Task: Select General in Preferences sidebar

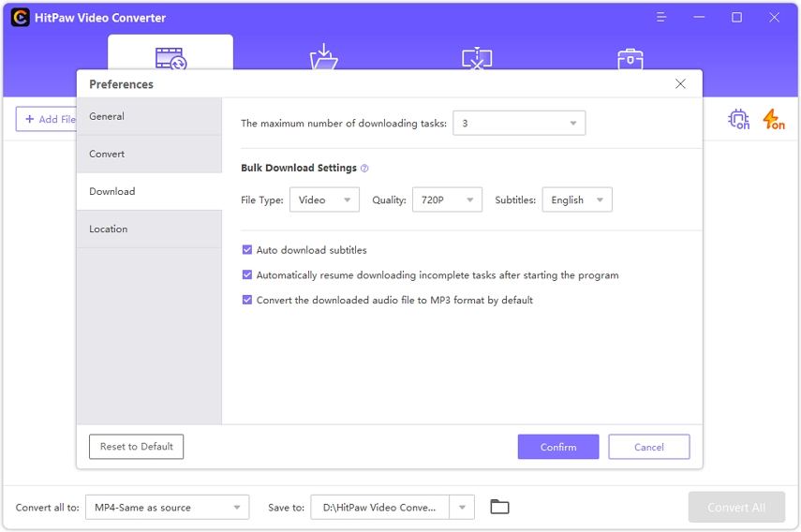Action: tap(149, 116)
